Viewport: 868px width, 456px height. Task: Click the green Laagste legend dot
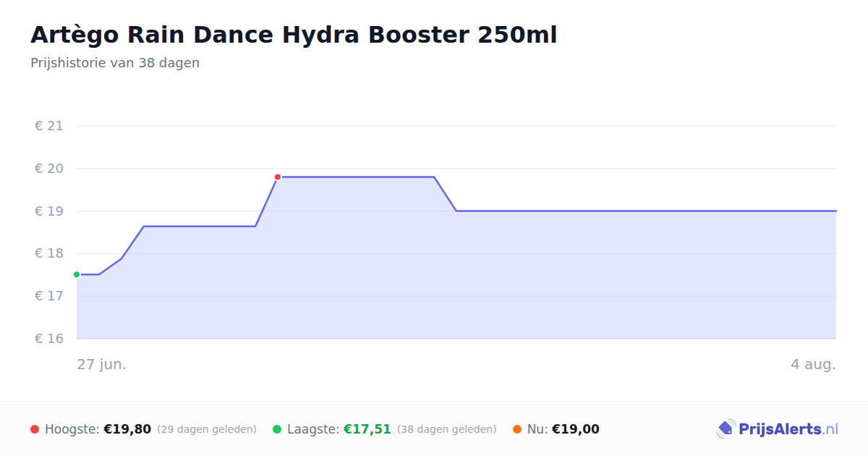point(277,429)
